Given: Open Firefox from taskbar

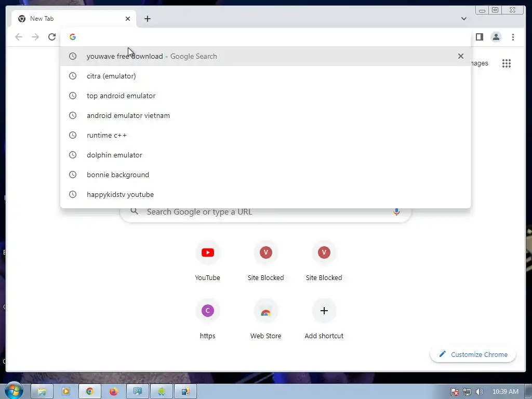Looking at the screenshot, I should click(114, 392).
